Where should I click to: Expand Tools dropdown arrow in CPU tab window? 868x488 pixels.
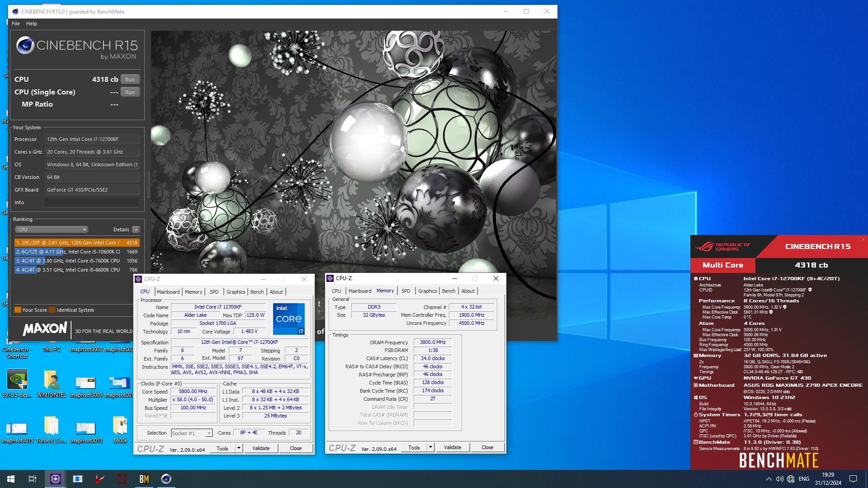click(239, 448)
